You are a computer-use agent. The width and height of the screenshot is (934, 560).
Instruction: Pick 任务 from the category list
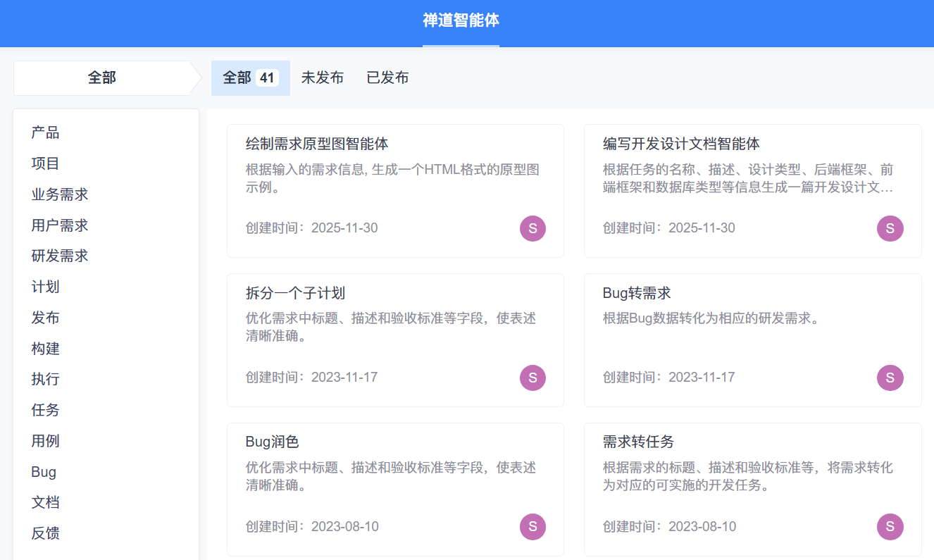45,410
